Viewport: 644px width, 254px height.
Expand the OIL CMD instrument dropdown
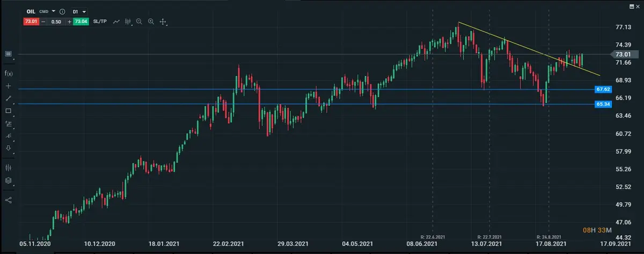(53, 11)
